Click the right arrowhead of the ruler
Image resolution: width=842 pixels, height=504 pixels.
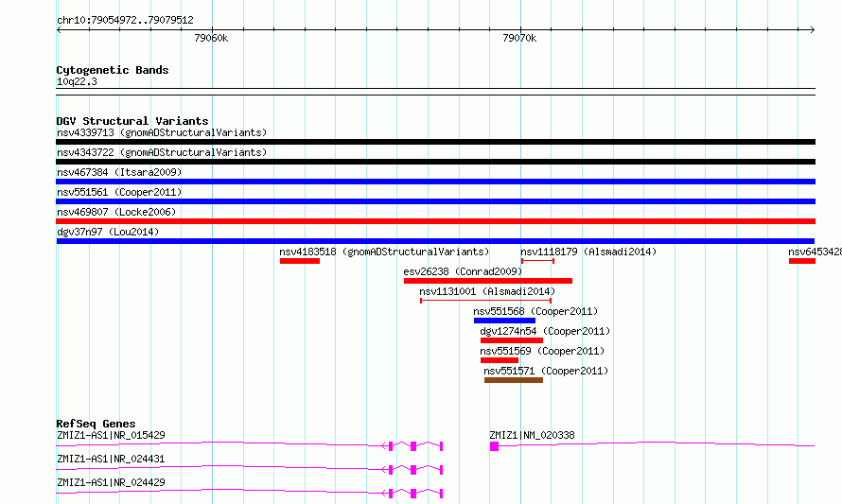tap(813, 30)
